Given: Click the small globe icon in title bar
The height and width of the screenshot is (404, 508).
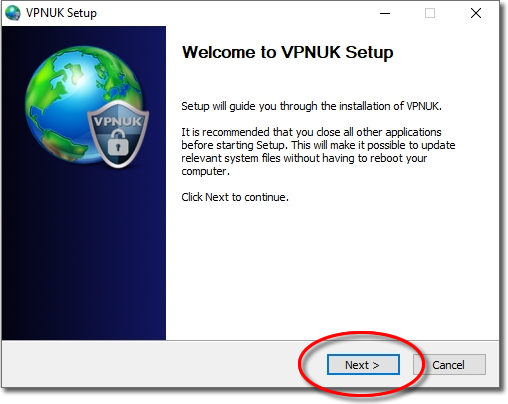Looking at the screenshot, I should [13, 13].
